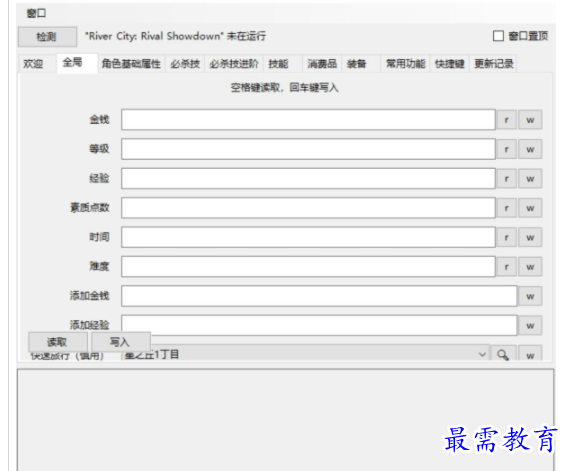Image resolution: width=566 pixels, height=471 pixels.
Task: Write 难度 with w button
Action: pyautogui.click(x=530, y=267)
